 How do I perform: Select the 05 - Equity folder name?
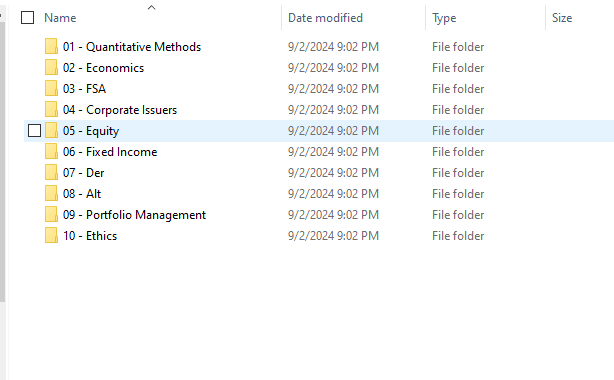click(x=91, y=131)
